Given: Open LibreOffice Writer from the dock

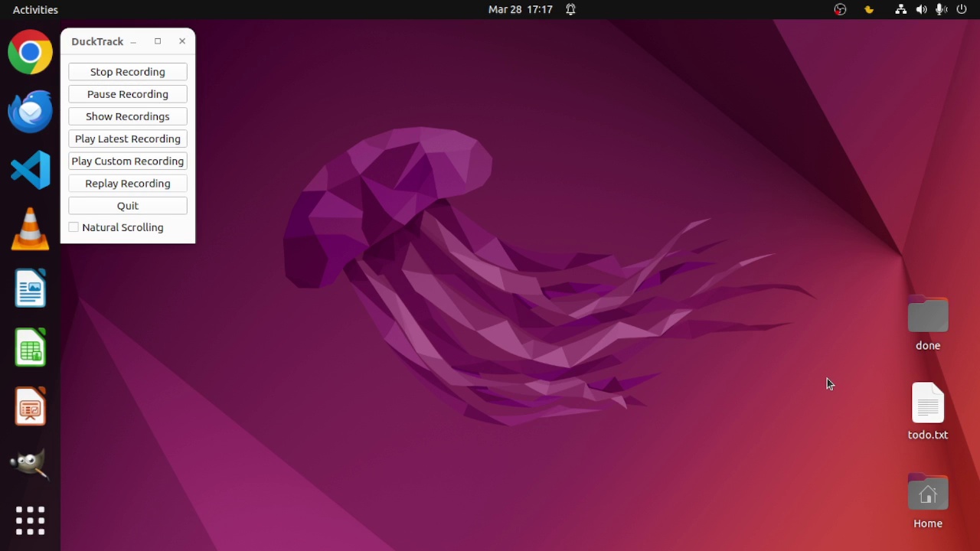Looking at the screenshot, I should tap(31, 288).
